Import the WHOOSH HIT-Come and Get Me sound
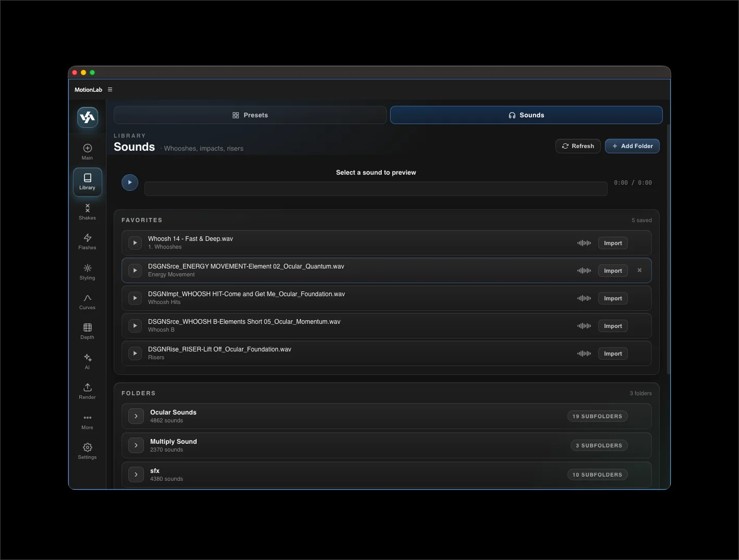The height and width of the screenshot is (560, 739). click(x=613, y=298)
